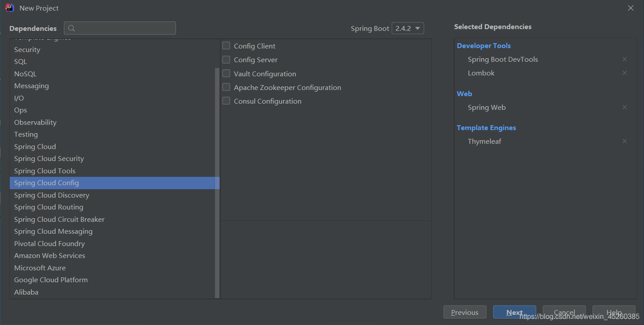Select the SQL category

click(112, 62)
